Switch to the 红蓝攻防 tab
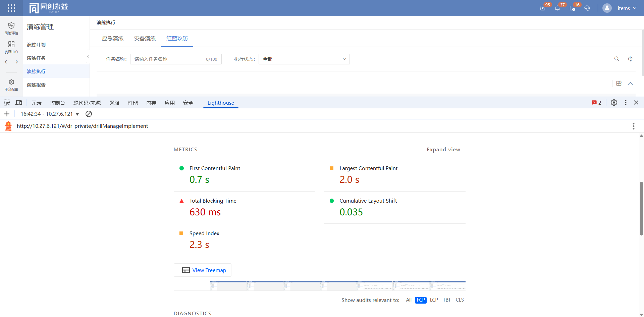The image size is (644, 317). [x=177, y=39]
